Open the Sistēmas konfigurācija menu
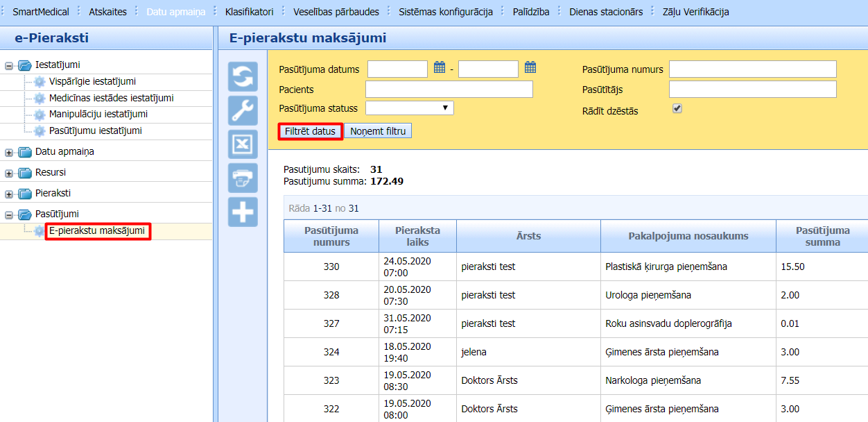Viewport: 868px width, 422px height. pos(446,12)
